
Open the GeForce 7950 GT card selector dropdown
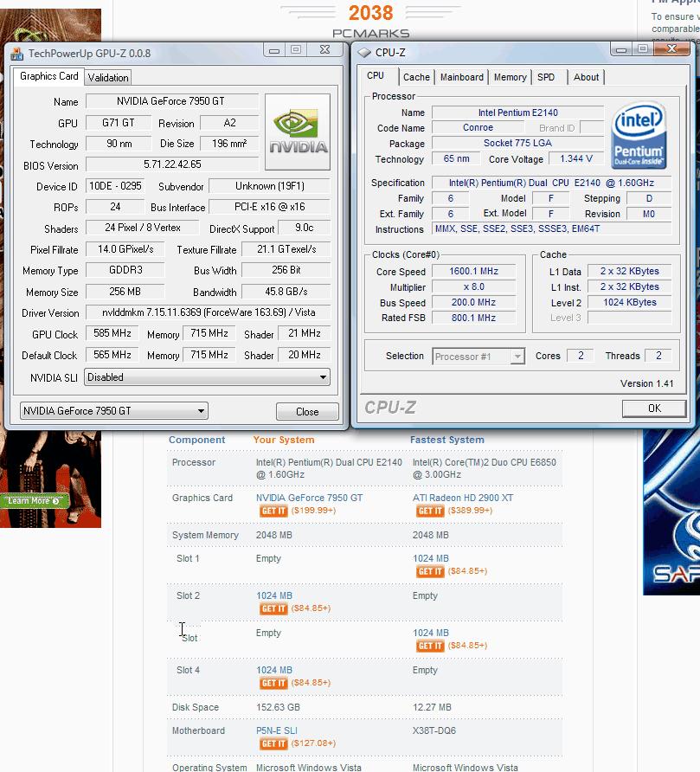pyautogui.click(x=113, y=410)
